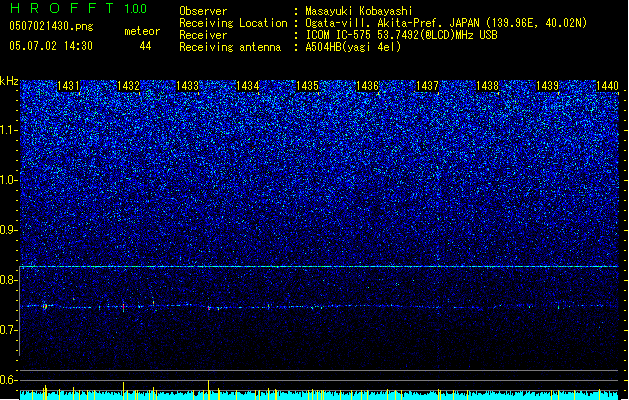Click the meteor count value 44

pos(145,46)
